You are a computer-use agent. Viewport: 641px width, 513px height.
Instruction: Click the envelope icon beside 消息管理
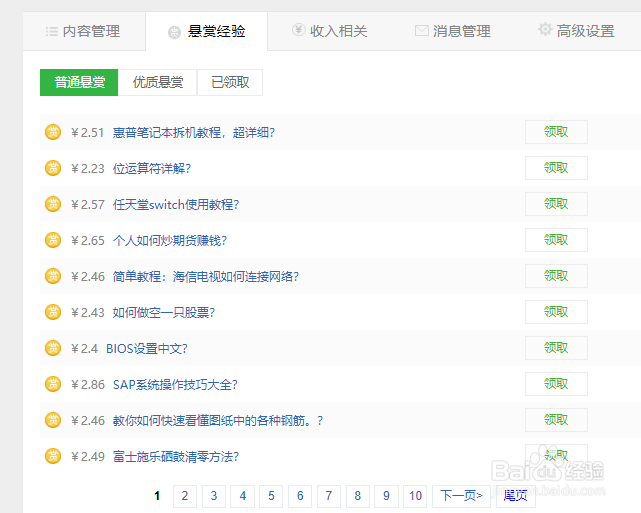(x=422, y=31)
